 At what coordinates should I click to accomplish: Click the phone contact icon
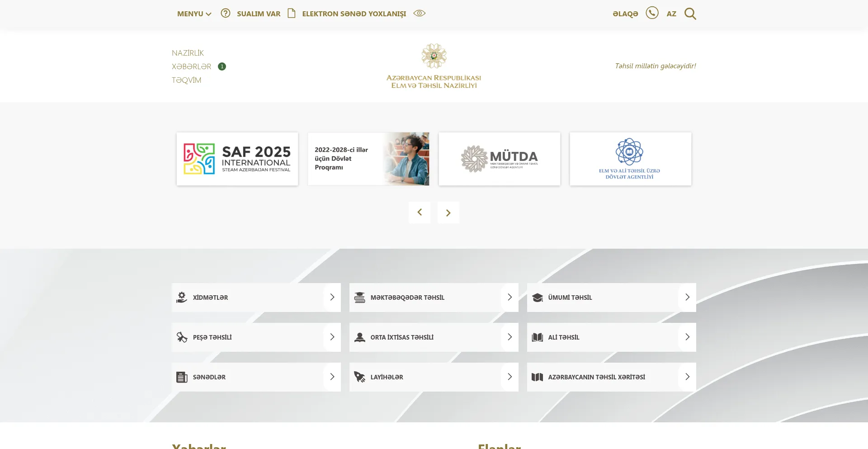[x=652, y=13]
